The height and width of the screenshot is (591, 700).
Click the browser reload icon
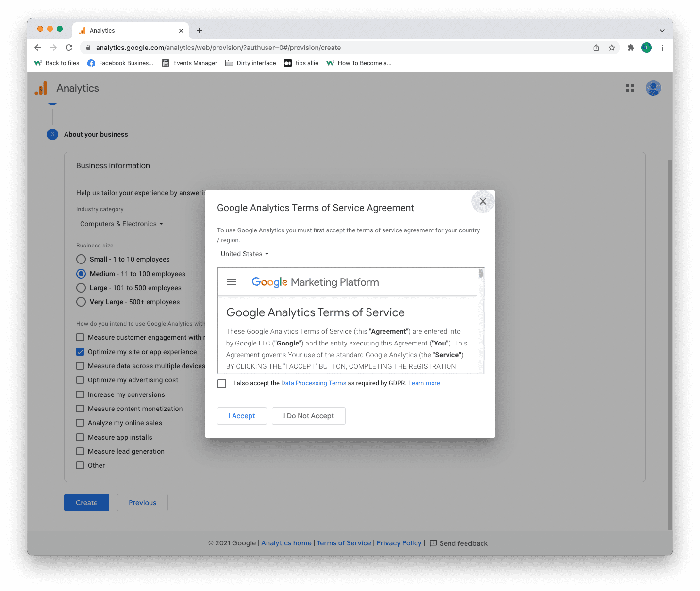[69, 48]
